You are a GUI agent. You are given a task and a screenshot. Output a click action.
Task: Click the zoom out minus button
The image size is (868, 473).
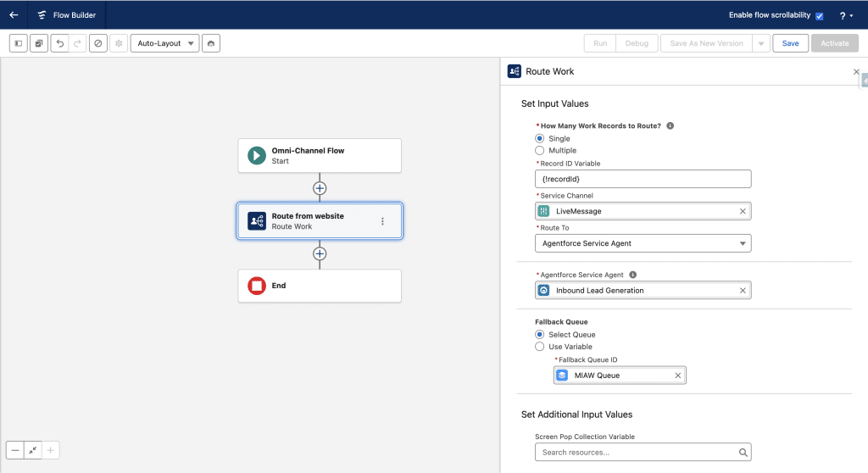15,450
